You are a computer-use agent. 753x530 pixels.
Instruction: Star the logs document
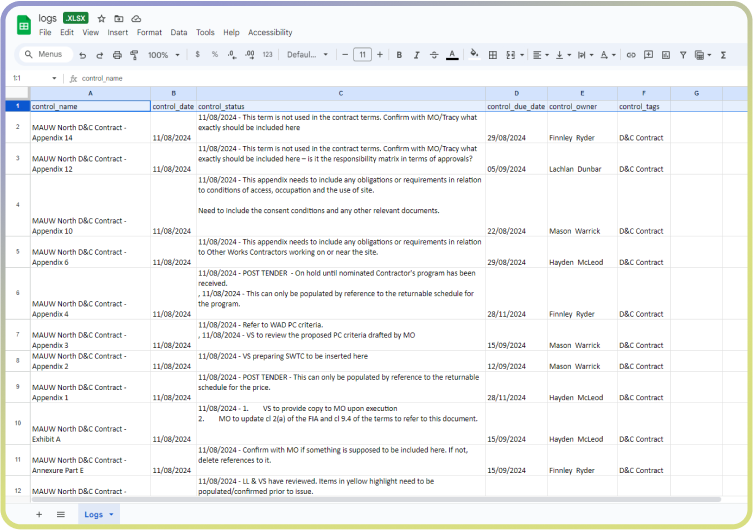(101, 18)
